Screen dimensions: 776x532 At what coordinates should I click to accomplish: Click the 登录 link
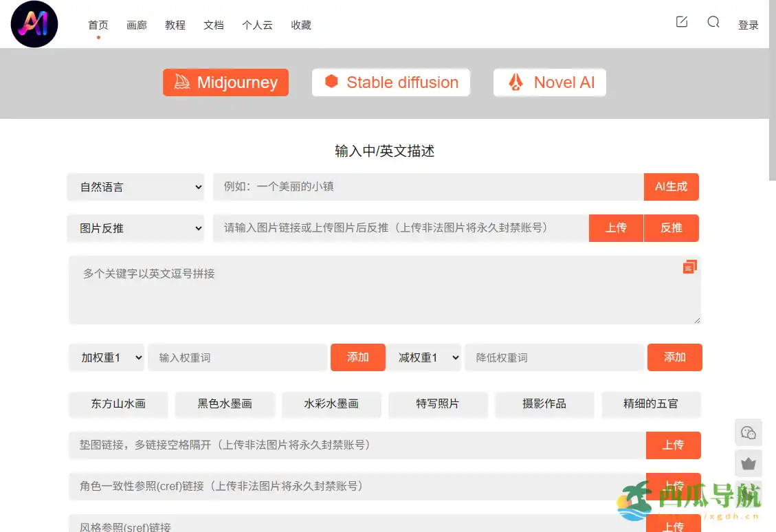tap(748, 25)
